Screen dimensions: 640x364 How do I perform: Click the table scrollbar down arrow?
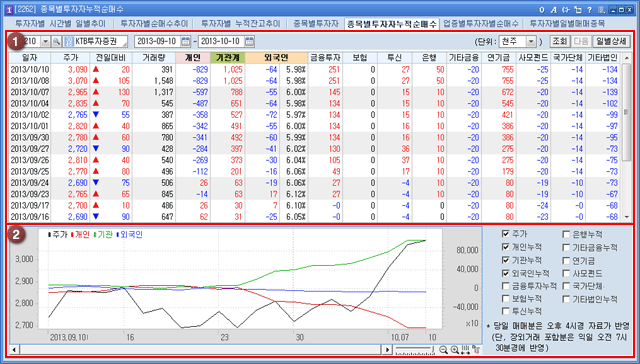(627, 217)
